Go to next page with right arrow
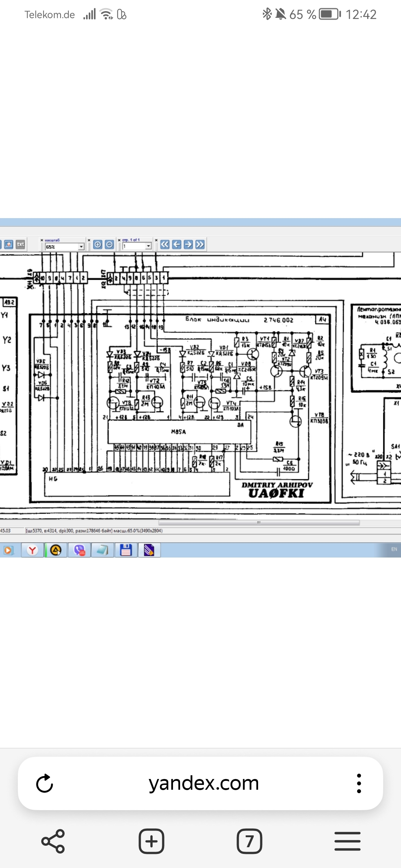The width and height of the screenshot is (401, 868). click(x=188, y=244)
